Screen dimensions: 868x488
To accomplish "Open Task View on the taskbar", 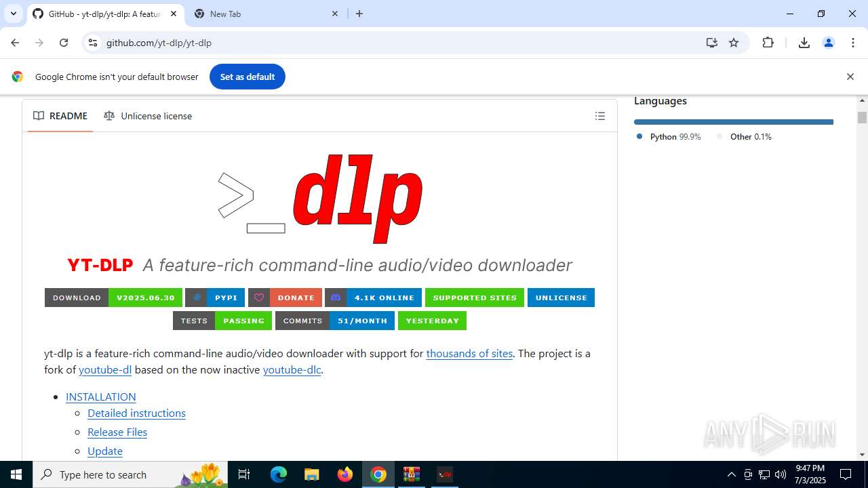I will click(x=245, y=474).
